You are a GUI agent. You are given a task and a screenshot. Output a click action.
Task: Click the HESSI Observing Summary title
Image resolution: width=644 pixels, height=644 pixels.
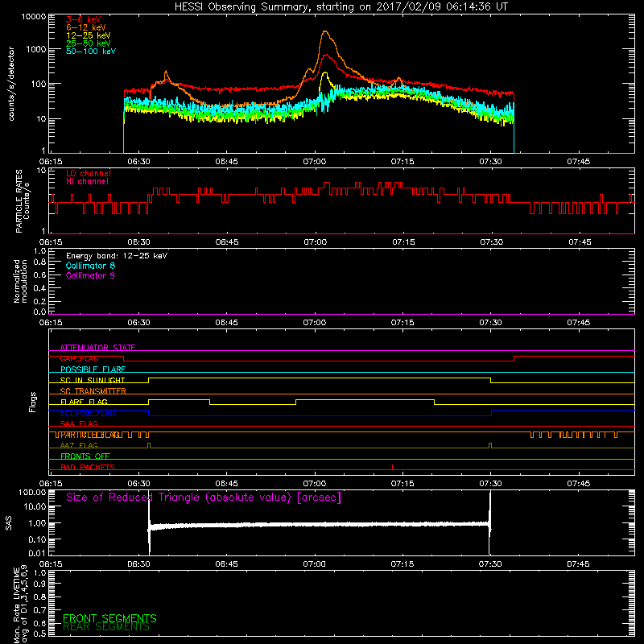(x=341, y=7)
